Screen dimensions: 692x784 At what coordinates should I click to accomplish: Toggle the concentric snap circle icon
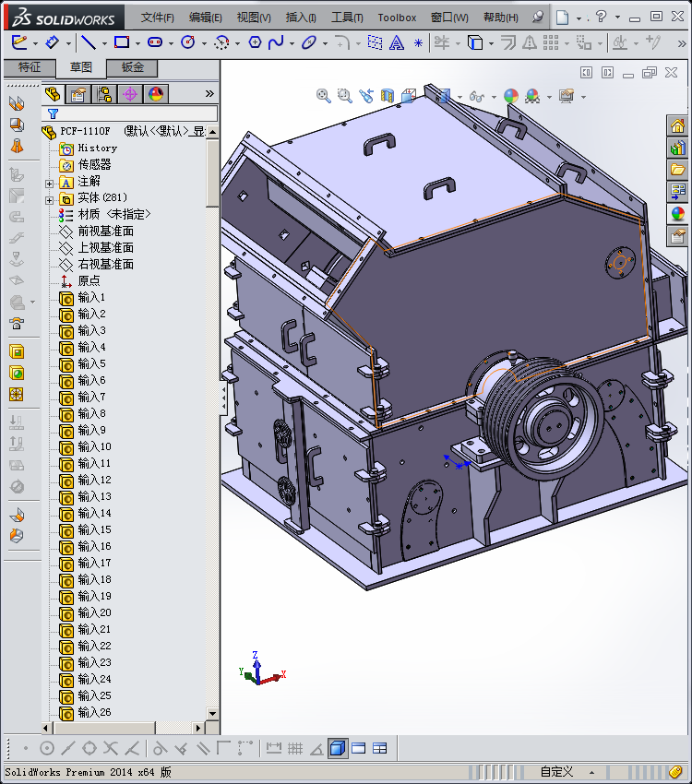pyautogui.click(x=46, y=749)
